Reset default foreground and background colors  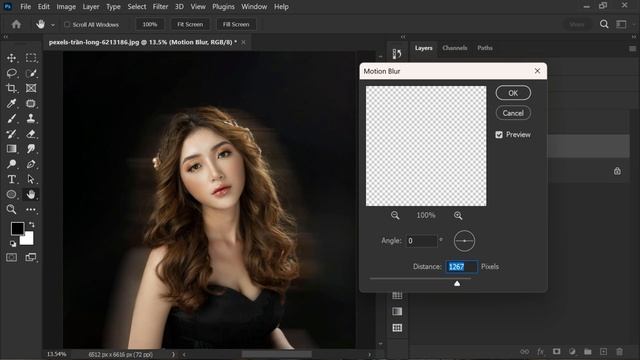point(13,244)
